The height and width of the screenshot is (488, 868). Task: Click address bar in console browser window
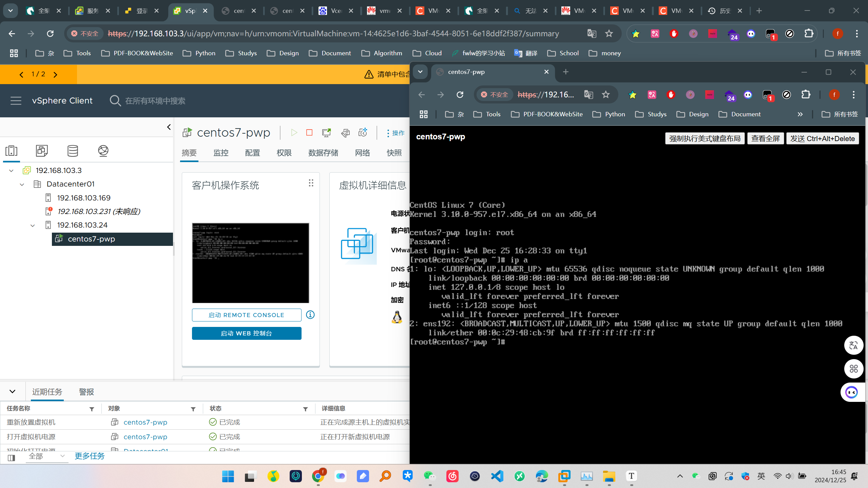pos(546,95)
